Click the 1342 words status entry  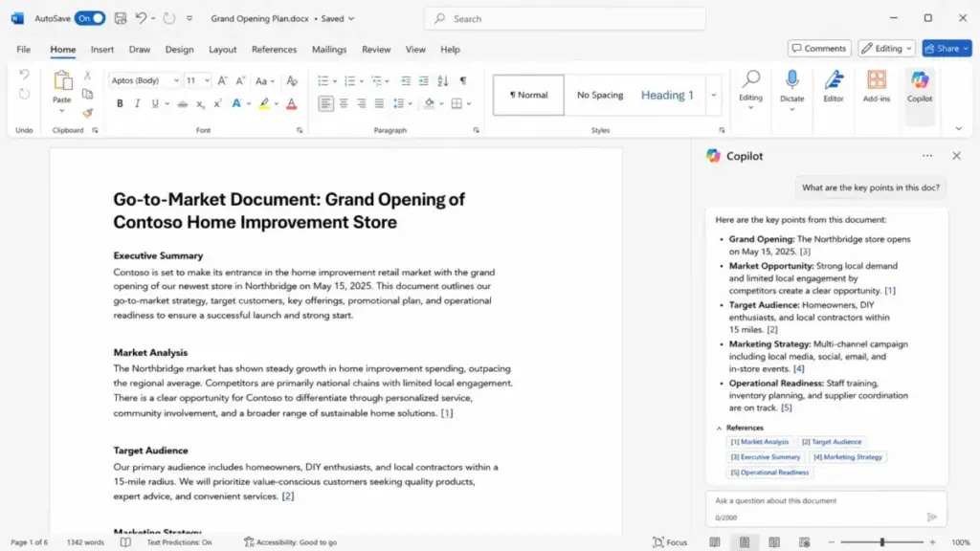85,542
